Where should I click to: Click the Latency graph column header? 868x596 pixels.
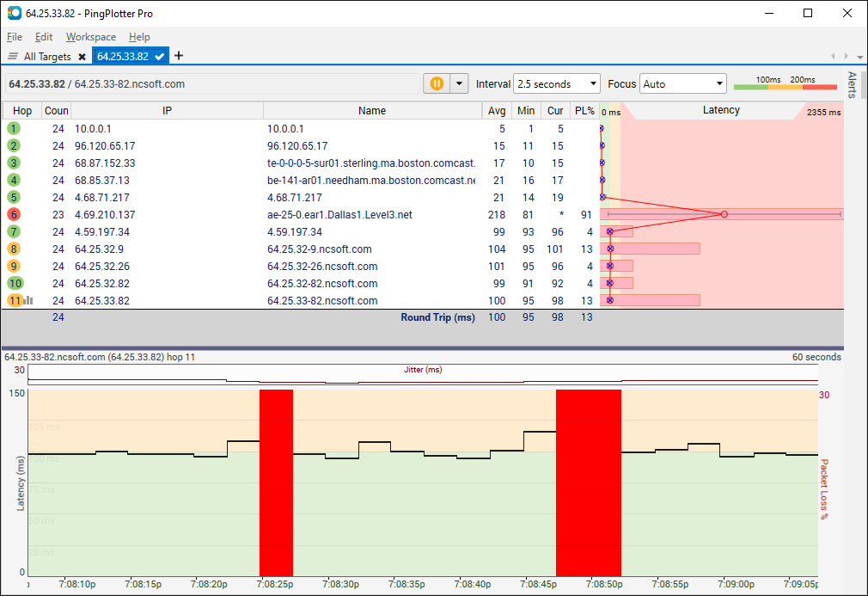click(721, 110)
